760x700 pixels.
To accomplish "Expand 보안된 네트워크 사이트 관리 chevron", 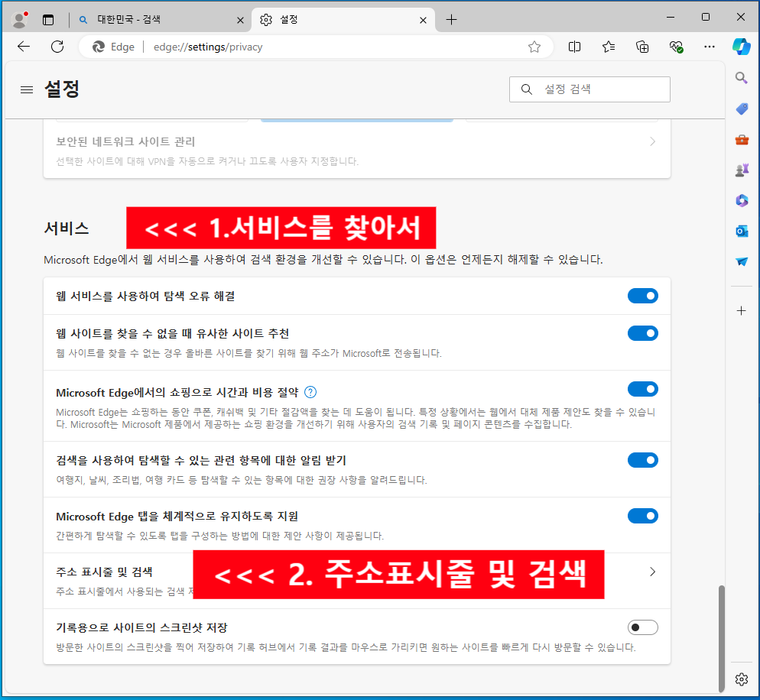I will [x=652, y=141].
